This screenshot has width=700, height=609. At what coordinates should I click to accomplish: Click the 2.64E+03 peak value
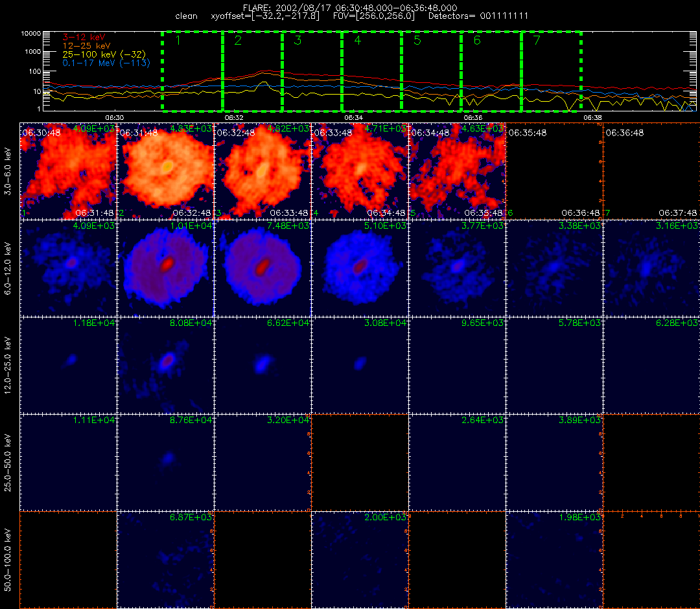(x=482, y=420)
